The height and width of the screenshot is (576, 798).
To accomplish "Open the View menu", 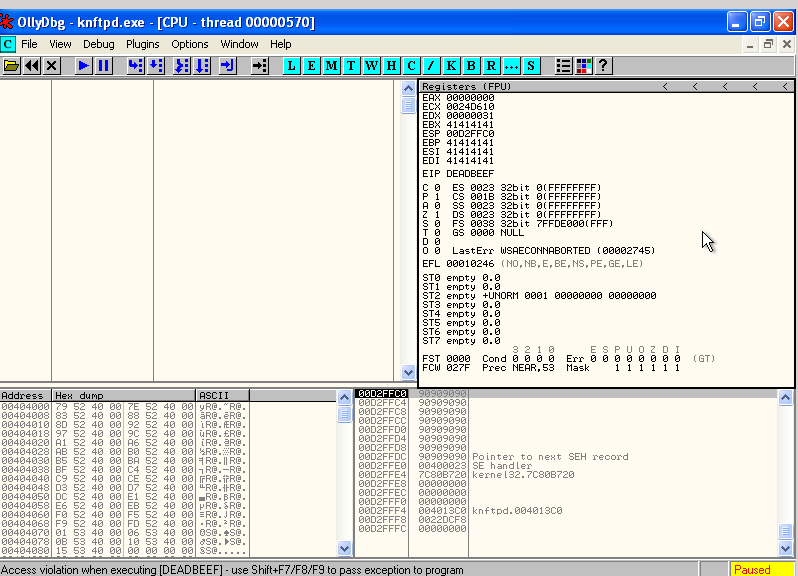I will click(x=60, y=44).
